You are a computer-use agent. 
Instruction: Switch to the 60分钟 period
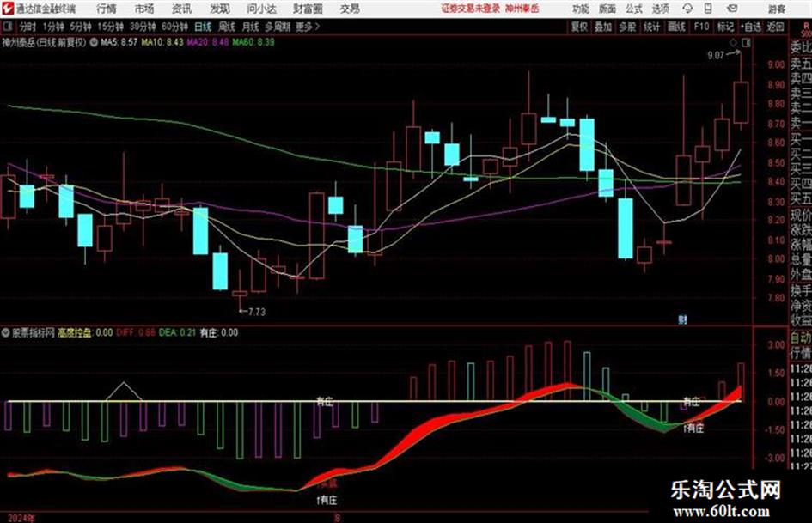tap(174, 27)
